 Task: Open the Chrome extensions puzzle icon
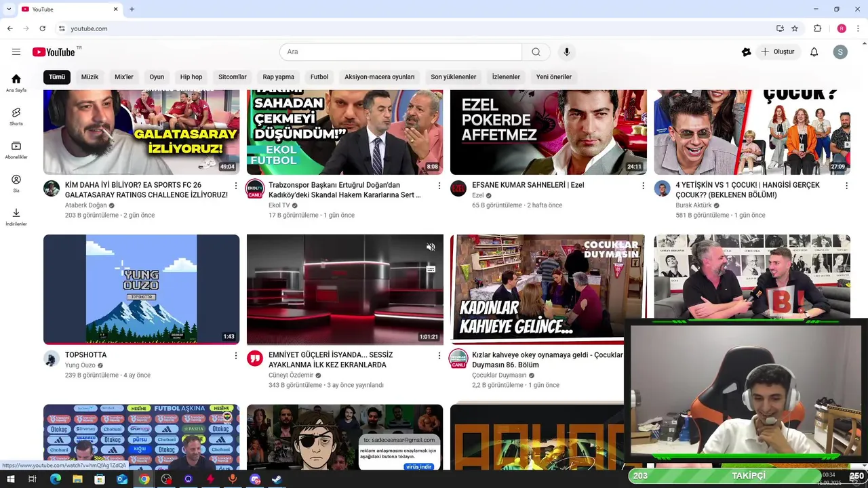tap(817, 28)
